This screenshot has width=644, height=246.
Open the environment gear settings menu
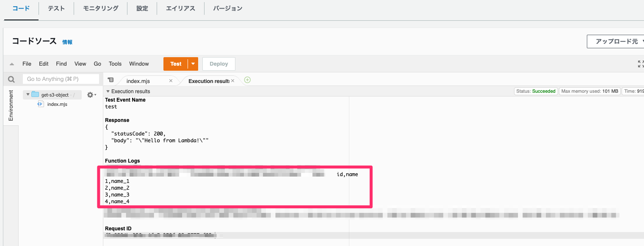pos(91,95)
